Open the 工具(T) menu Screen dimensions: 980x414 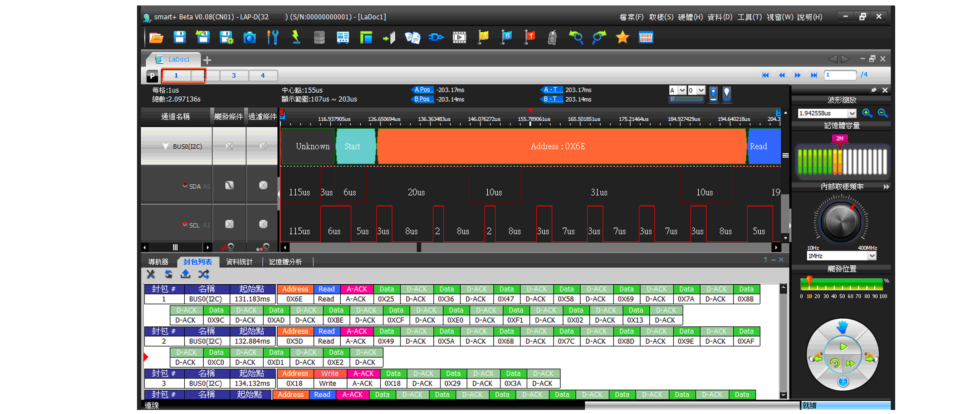click(749, 17)
